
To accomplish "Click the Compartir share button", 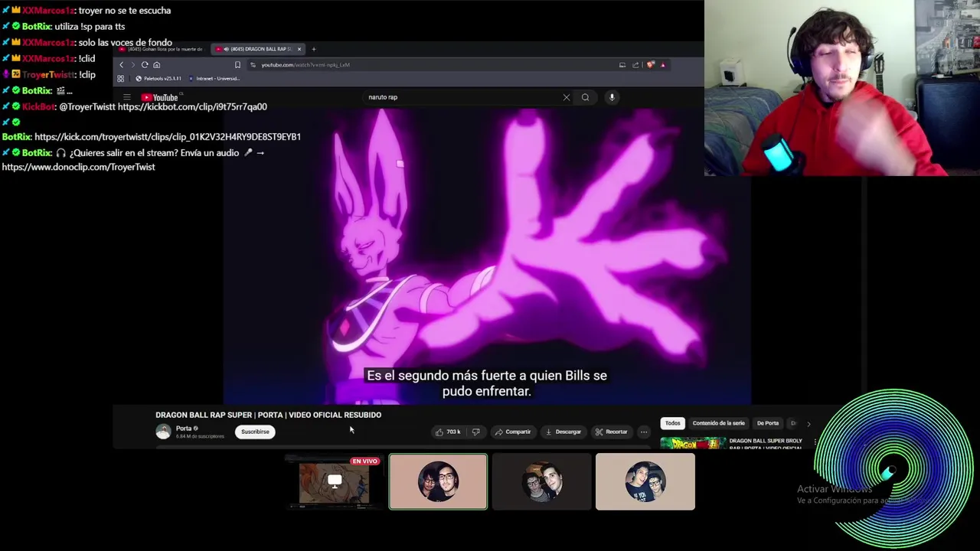I will (513, 432).
